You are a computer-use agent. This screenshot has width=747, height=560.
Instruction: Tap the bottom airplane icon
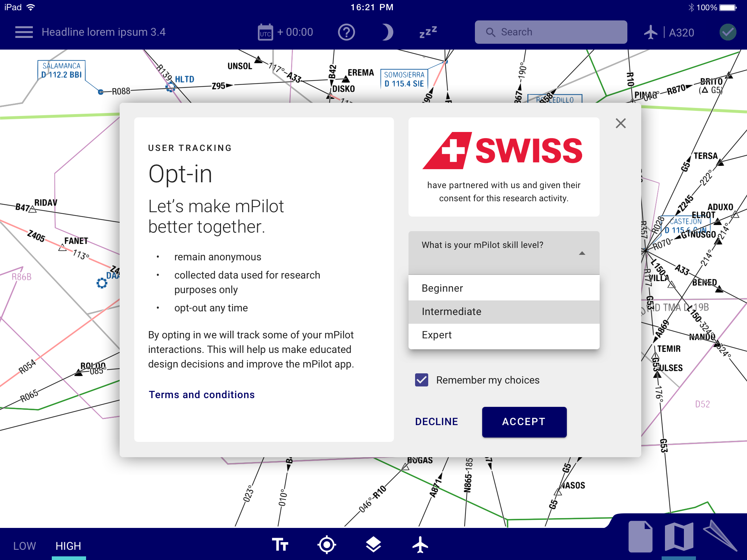point(420,545)
